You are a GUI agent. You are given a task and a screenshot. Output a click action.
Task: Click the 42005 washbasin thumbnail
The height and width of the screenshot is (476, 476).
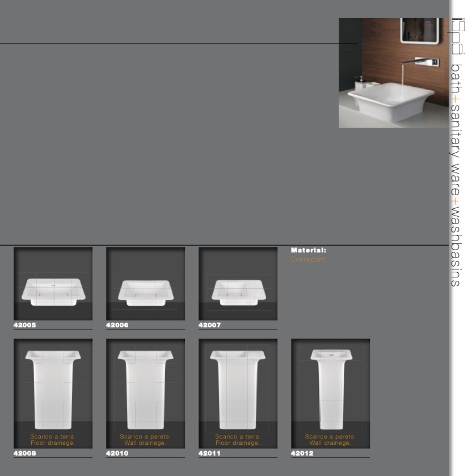[x=53, y=284]
